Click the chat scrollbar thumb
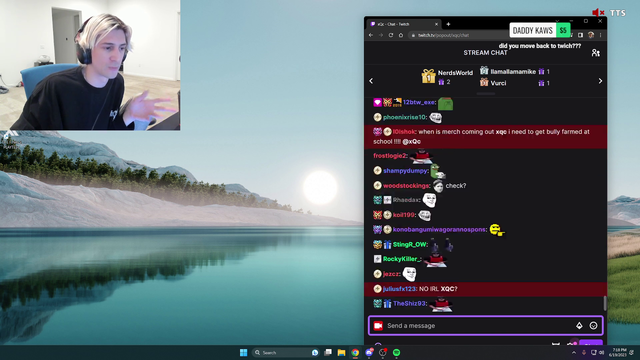 [604, 303]
